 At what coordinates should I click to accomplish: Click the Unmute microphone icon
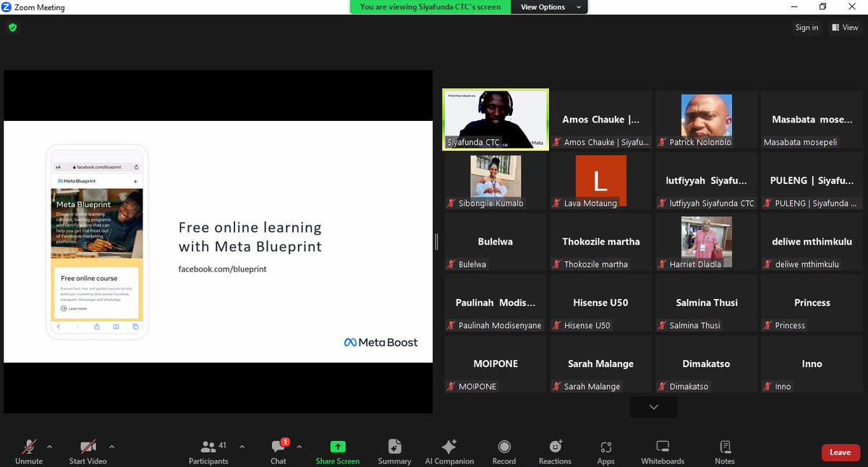(29, 446)
